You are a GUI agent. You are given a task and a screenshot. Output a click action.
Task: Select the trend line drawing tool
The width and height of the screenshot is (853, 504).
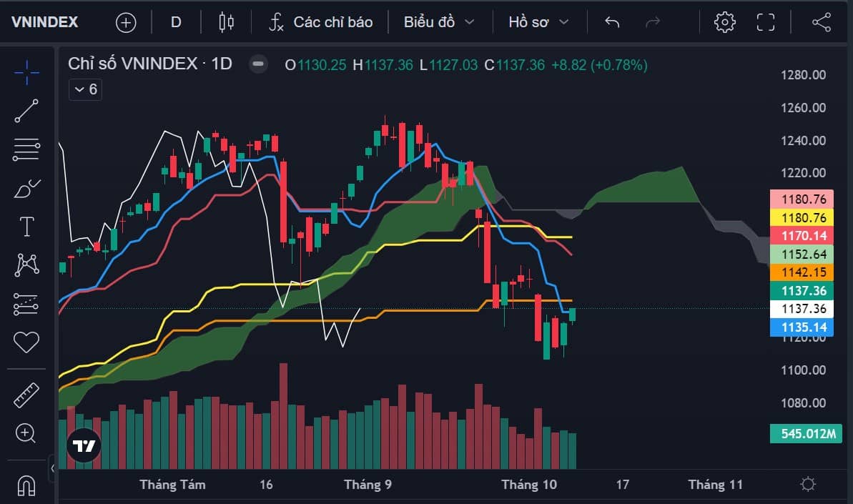coord(26,111)
